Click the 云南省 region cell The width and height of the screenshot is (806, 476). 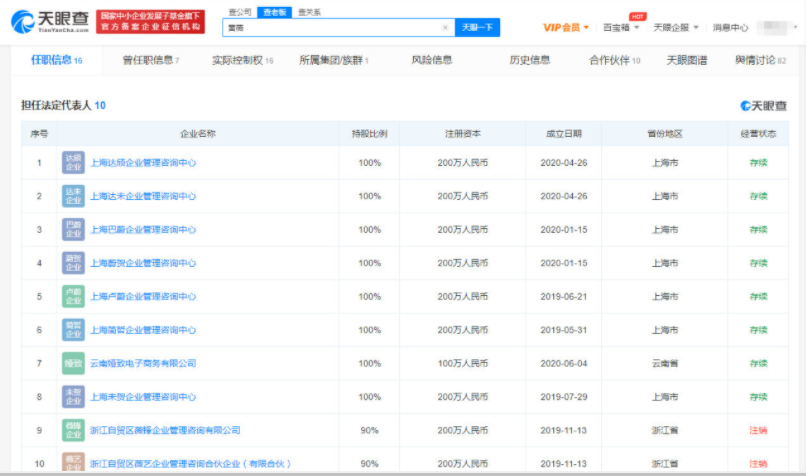665,363
